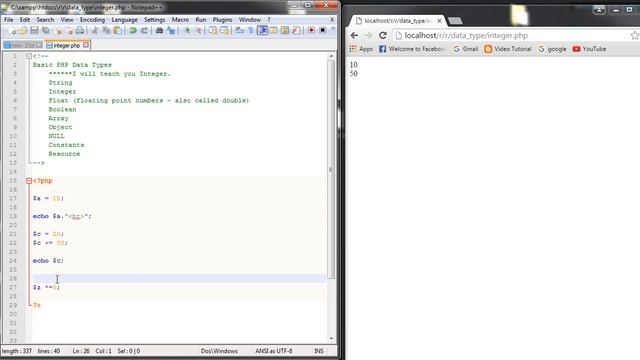Viewport: 640px width, 360px height.
Task: Click the Chrome address bar URL
Action: coord(466,36)
